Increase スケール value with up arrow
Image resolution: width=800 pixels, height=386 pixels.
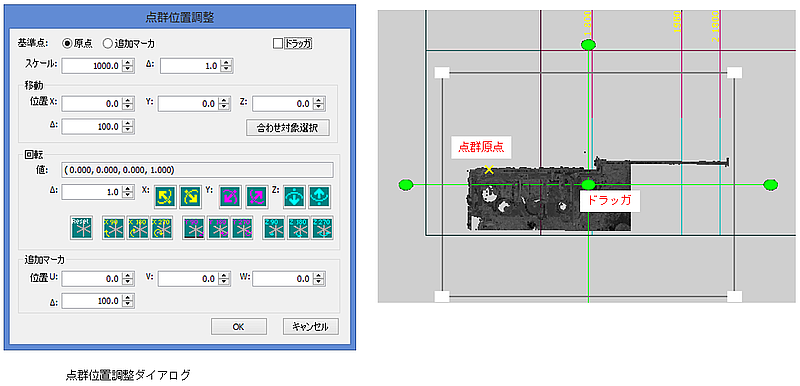coord(128,63)
